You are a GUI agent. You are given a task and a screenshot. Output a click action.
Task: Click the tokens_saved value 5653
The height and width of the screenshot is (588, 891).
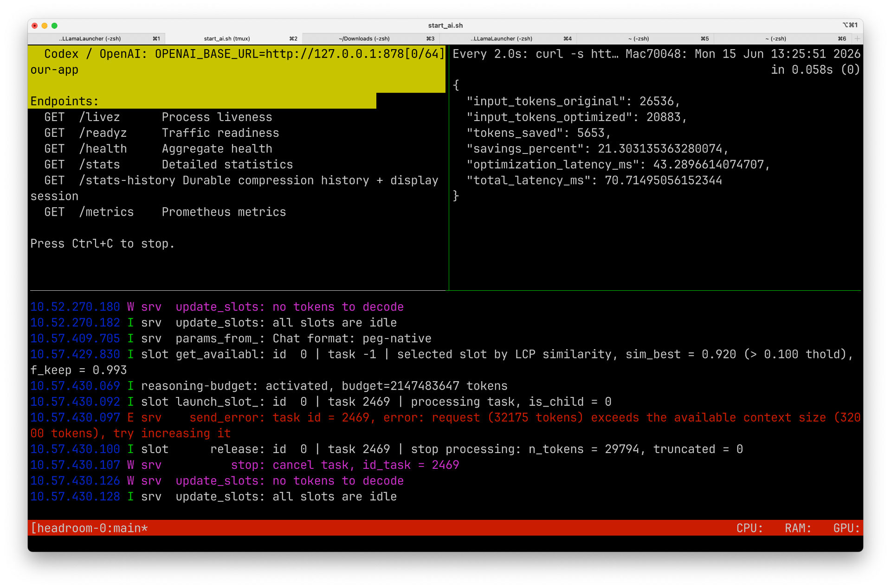tap(590, 133)
